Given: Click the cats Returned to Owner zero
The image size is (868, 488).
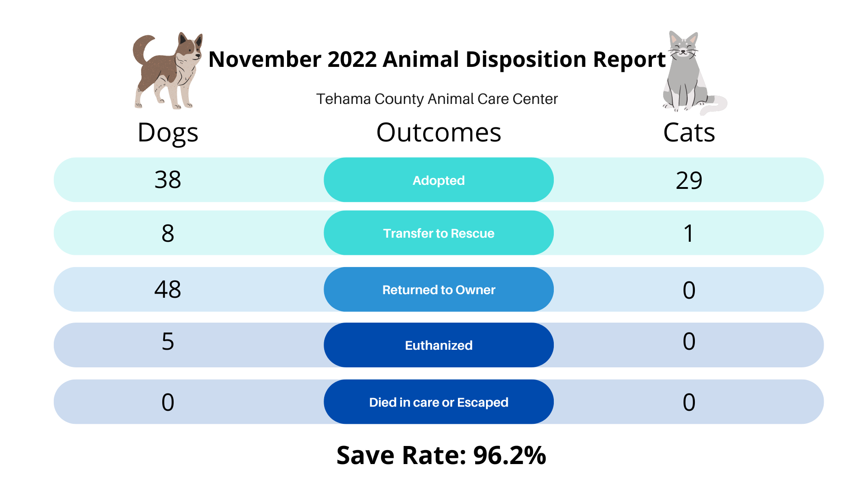Looking at the screenshot, I should [689, 290].
